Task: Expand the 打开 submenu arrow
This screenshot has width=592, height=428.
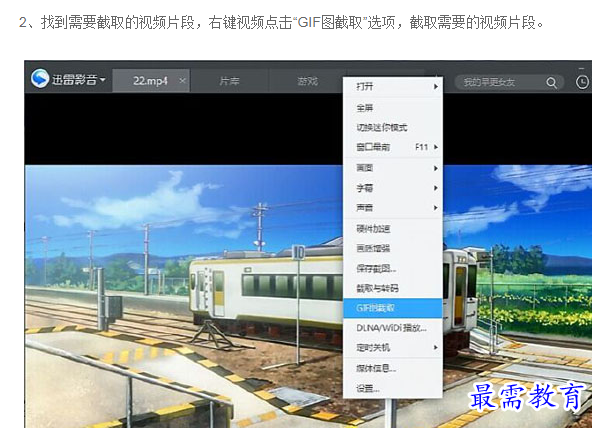Action: point(436,86)
